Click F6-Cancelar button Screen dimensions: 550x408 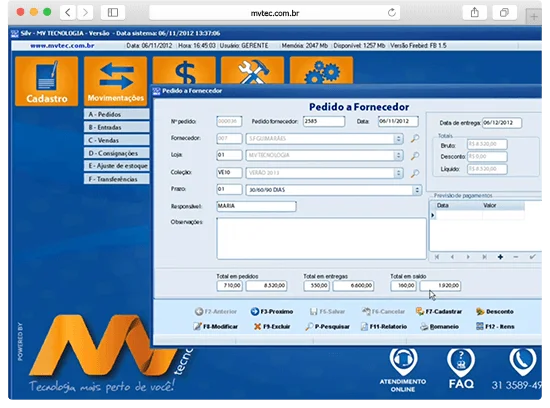(383, 312)
